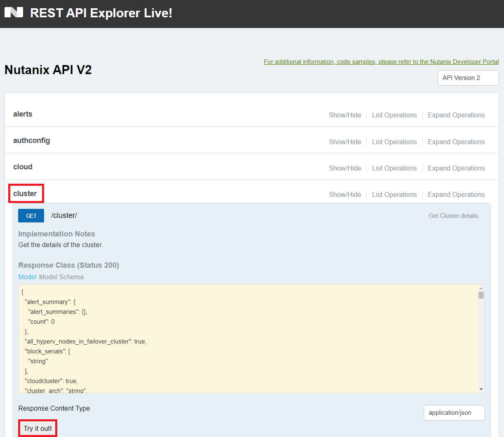Open the API Version 2 dropdown
The height and width of the screenshot is (437, 504).
tap(468, 78)
